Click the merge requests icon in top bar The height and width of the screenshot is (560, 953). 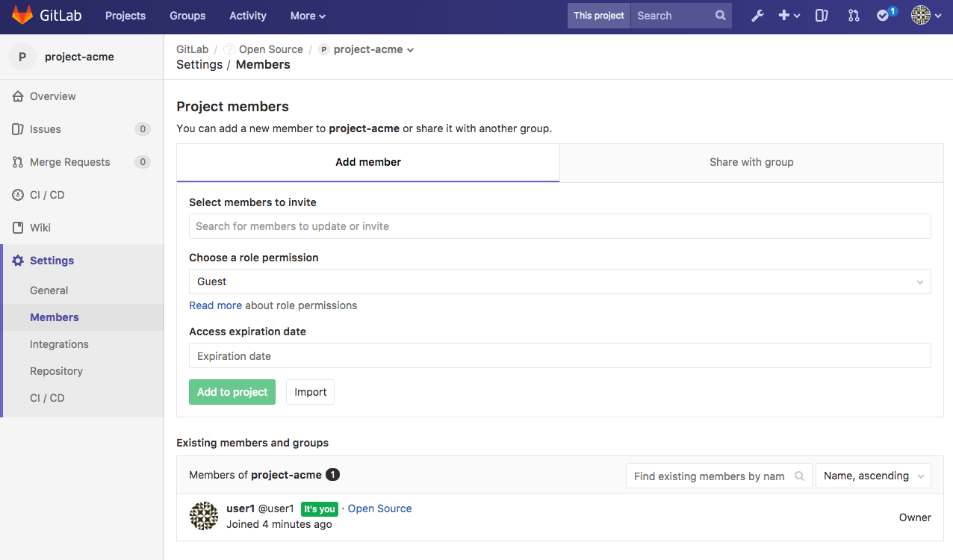tap(854, 15)
